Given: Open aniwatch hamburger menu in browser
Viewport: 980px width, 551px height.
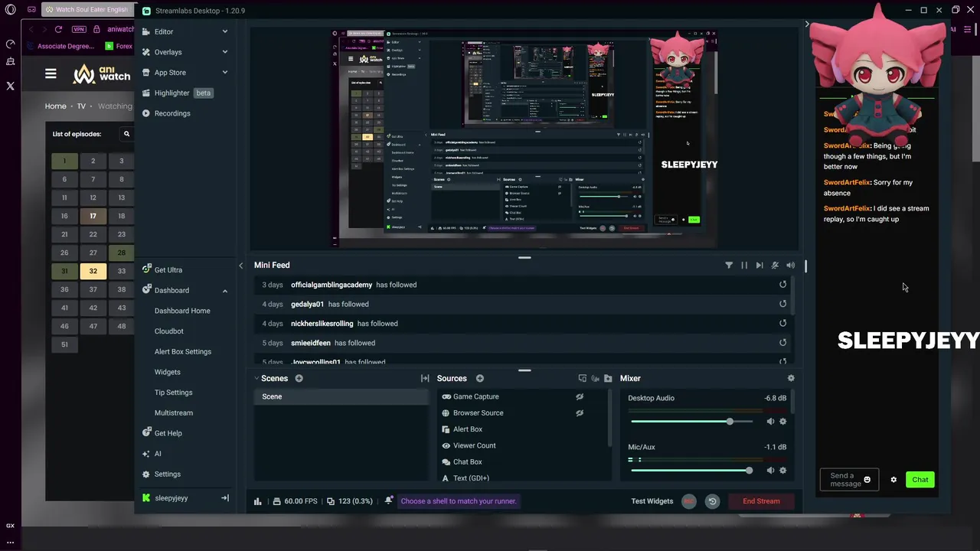Looking at the screenshot, I should 51,74.
